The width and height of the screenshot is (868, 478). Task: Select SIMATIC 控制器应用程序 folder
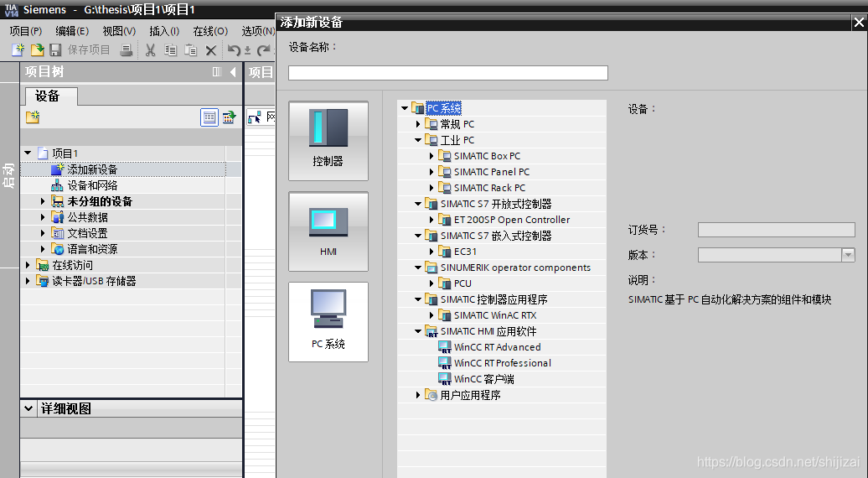(x=493, y=299)
